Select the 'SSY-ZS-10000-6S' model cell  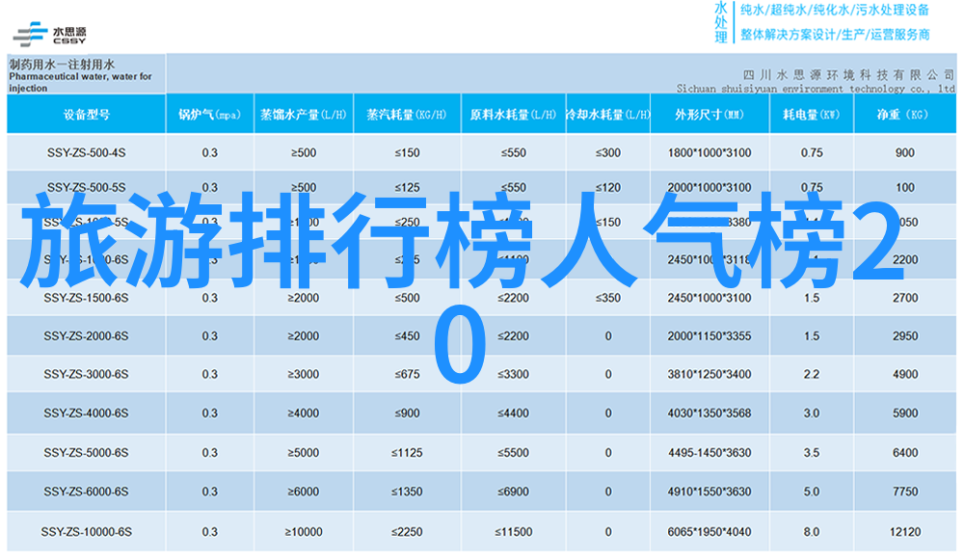(x=86, y=532)
